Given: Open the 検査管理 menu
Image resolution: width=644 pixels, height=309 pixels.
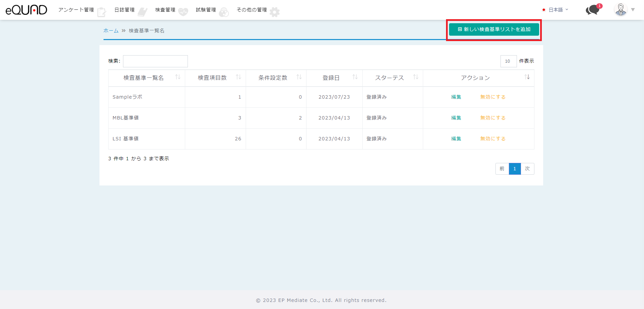Looking at the screenshot, I should pos(165,10).
